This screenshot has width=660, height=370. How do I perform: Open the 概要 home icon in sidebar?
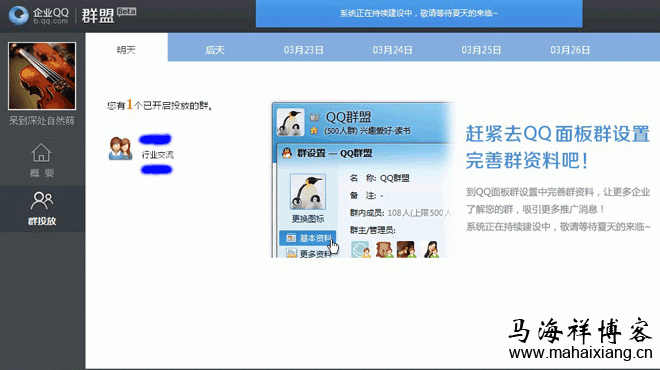41,153
